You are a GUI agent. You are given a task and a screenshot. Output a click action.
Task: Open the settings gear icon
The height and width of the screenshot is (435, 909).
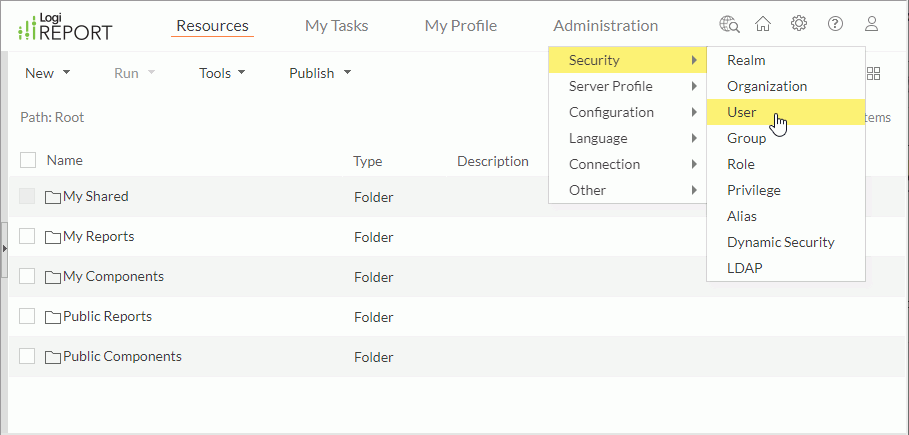point(798,25)
